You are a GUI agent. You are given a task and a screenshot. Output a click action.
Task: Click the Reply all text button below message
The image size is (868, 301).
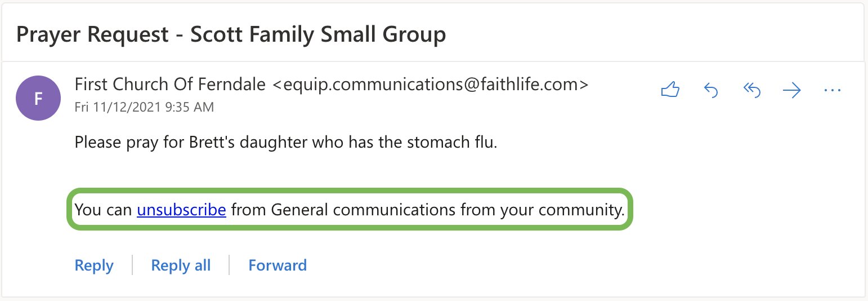[181, 265]
